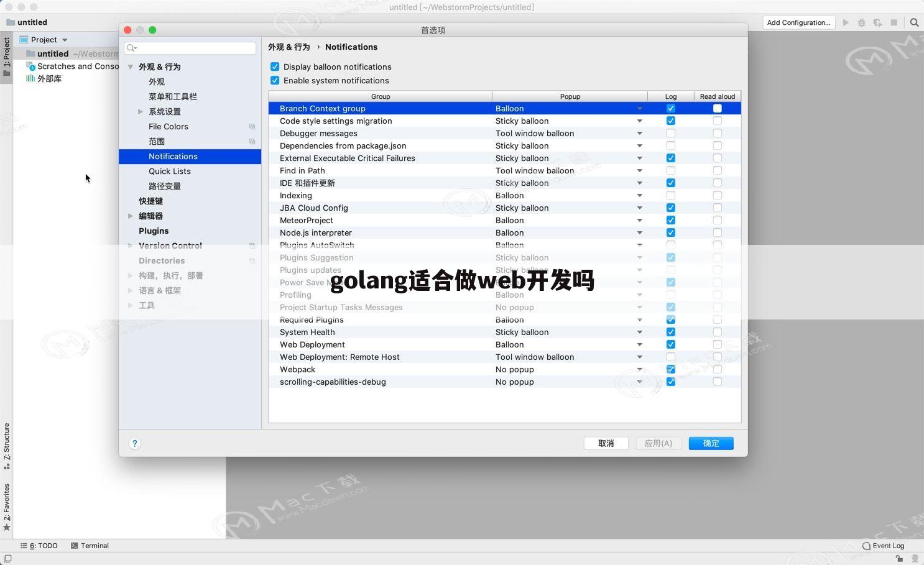Click the Debug bug icon in toolbar
Screen dimensions: 924x565
tap(861, 22)
